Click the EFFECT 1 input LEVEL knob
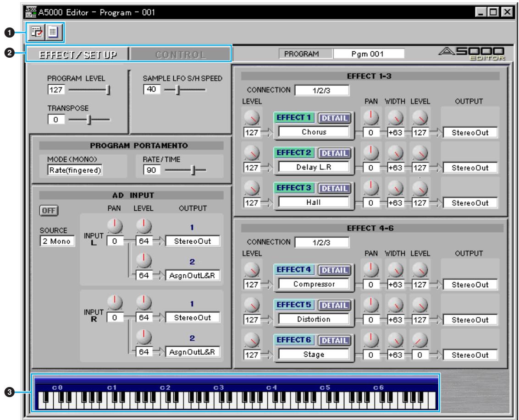 coord(252,118)
